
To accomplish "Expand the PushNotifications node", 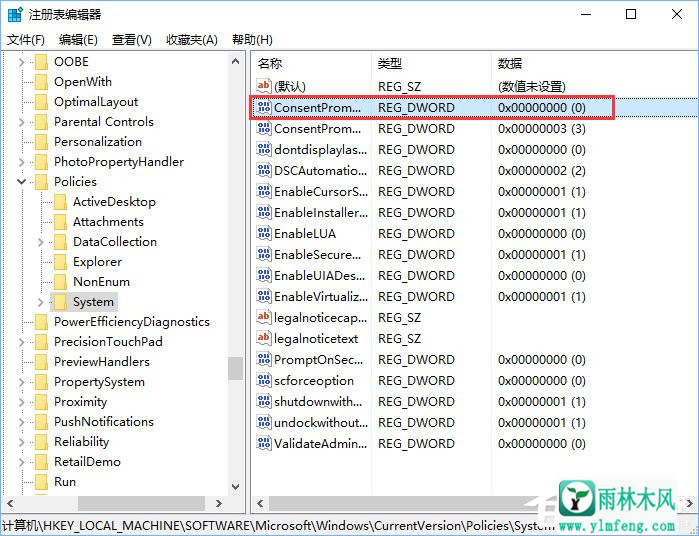I will (x=21, y=422).
